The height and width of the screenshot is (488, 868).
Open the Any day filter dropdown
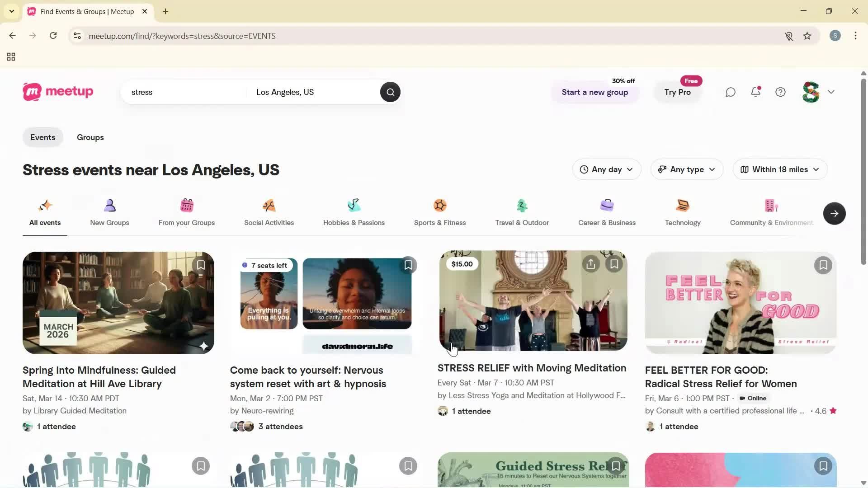pos(607,169)
